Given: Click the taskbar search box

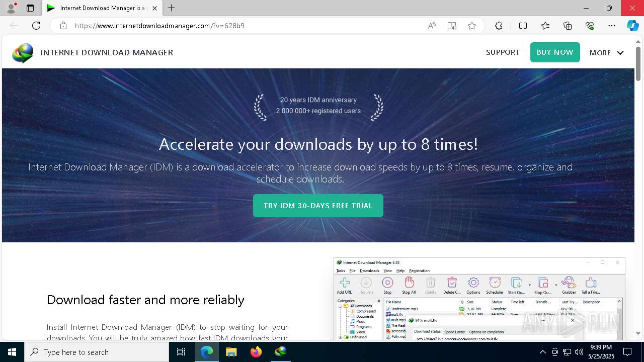Looking at the screenshot, I should tap(97, 352).
